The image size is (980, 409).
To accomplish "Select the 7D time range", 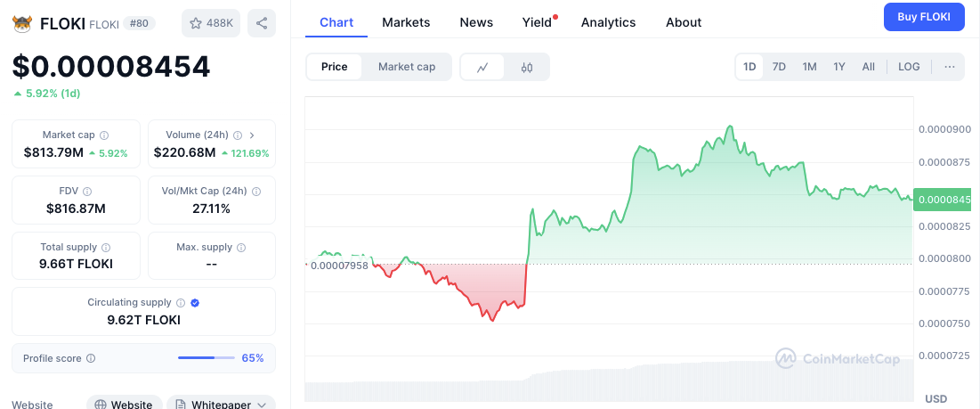I will [779, 67].
